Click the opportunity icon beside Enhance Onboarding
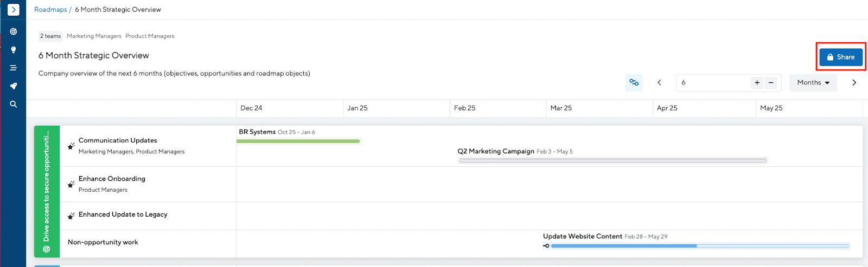Viewport: 868px width, 267px height. pos(71,184)
